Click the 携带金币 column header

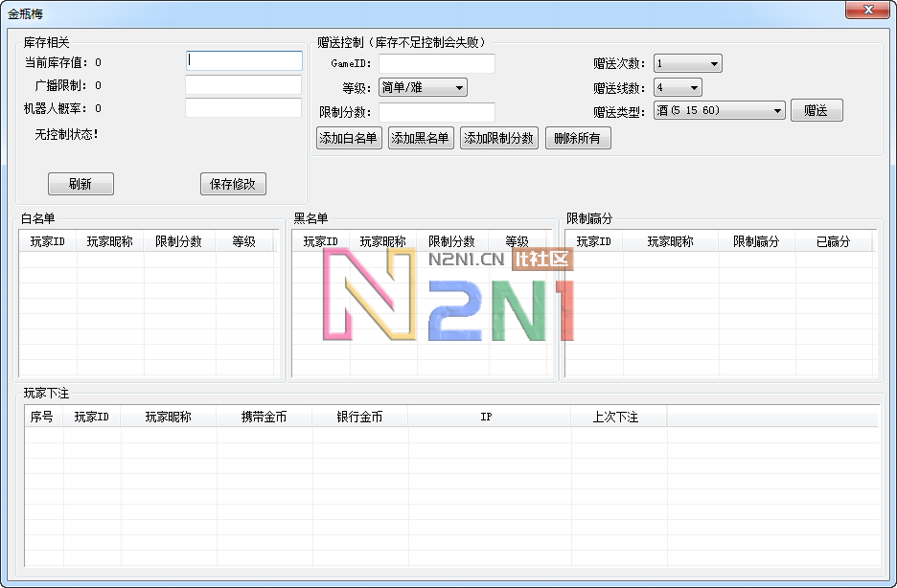click(x=265, y=417)
